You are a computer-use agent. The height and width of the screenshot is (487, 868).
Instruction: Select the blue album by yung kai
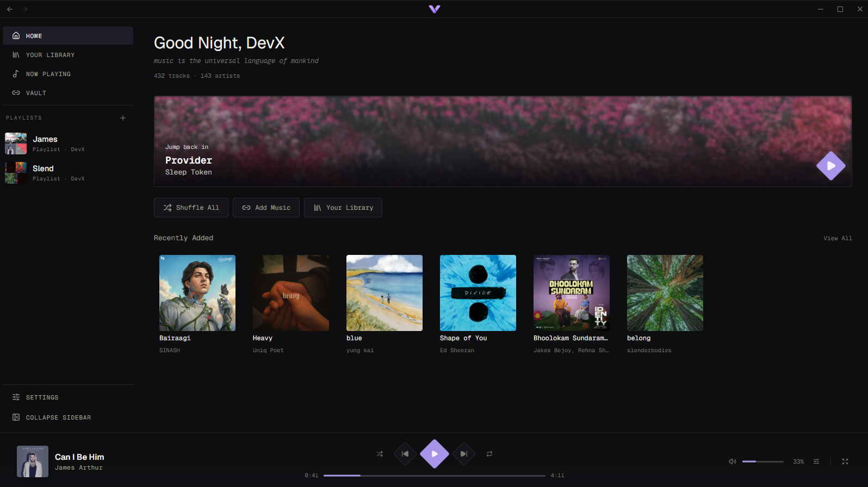pyautogui.click(x=385, y=293)
